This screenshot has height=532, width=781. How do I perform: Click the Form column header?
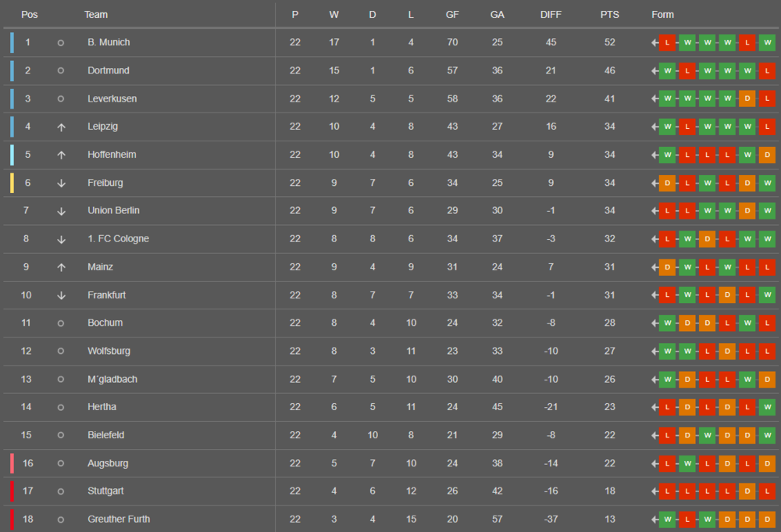tap(662, 15)
